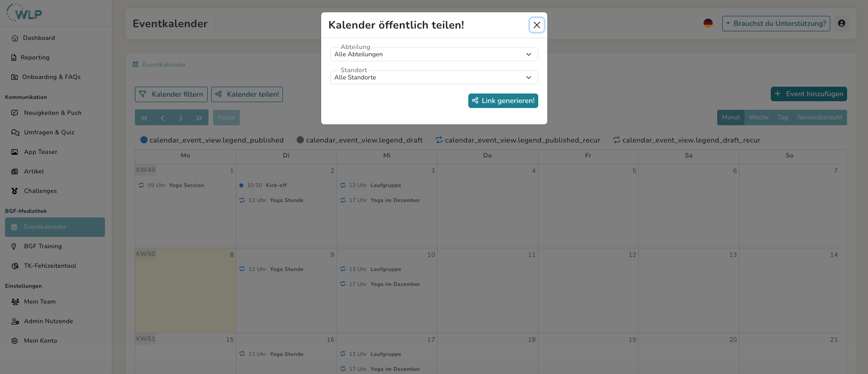Click Kalender filtern button
The height and width of the screenshot is (374, 868).
171,94
